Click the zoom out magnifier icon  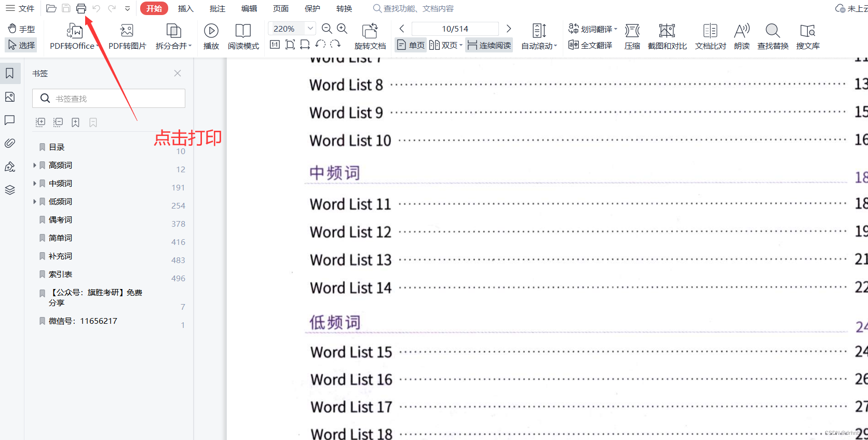point(327,29)
